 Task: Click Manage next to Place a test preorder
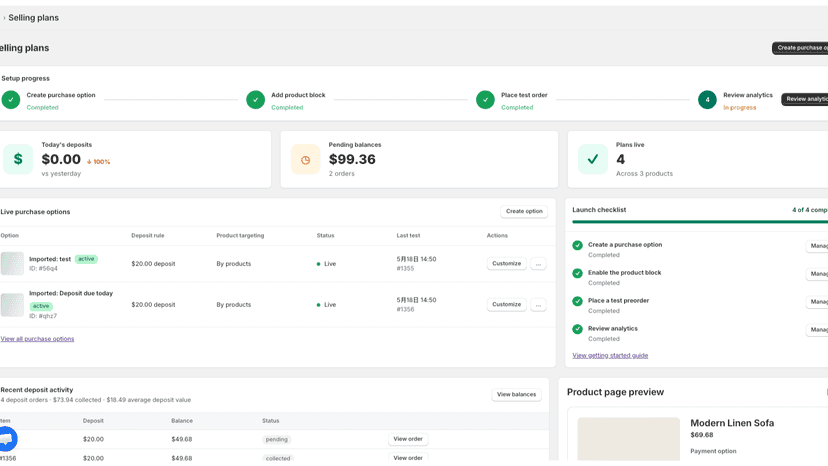[817, 302]
